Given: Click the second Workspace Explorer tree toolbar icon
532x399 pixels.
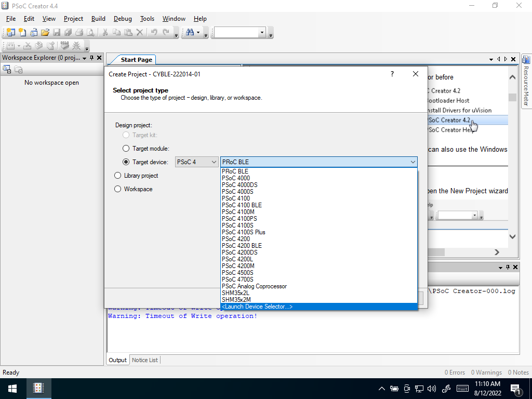Looking at the screenshot, I should pos(18,70).
